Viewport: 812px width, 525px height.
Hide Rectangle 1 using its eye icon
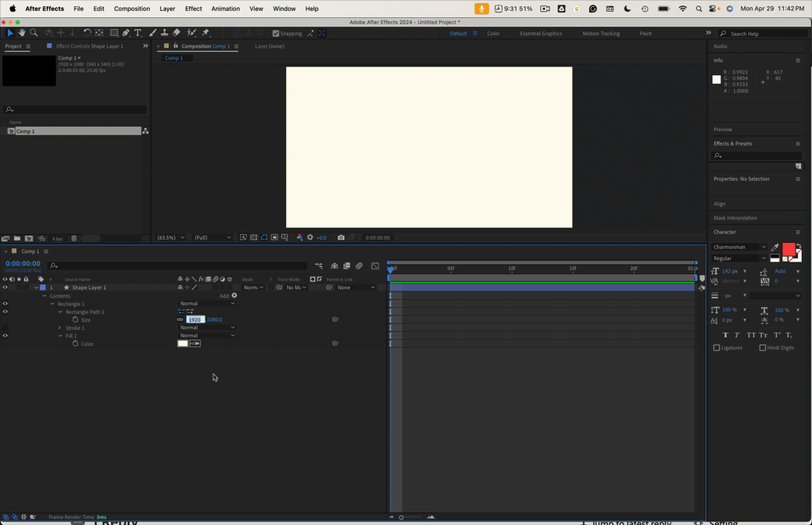pyautogui.click(x=5, y=304)
